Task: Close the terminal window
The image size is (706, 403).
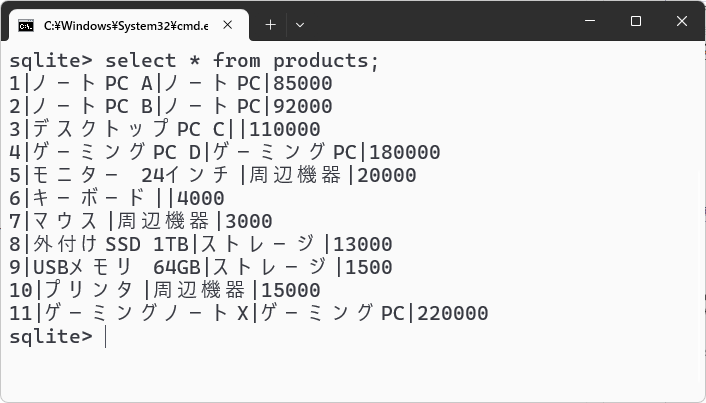Action: (682, 21)
